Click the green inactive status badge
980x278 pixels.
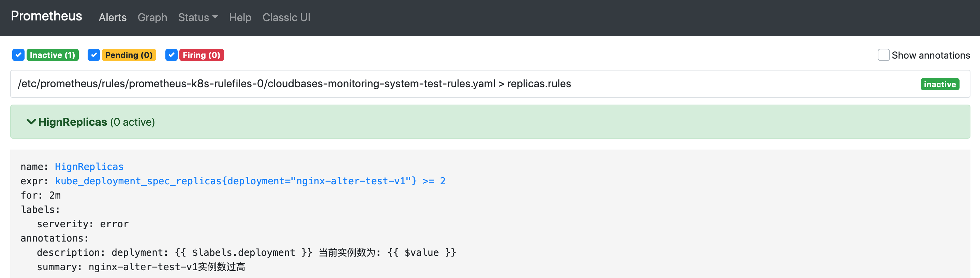940,84
